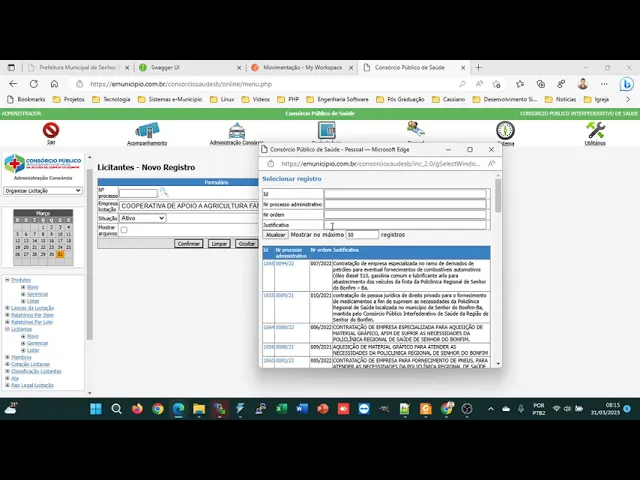
Task: Add this page to favorites star icon
Action: (497, 84)
